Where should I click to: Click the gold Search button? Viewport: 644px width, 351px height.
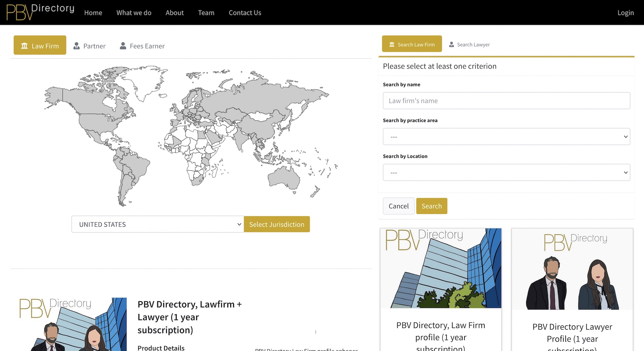pos(432,206)
